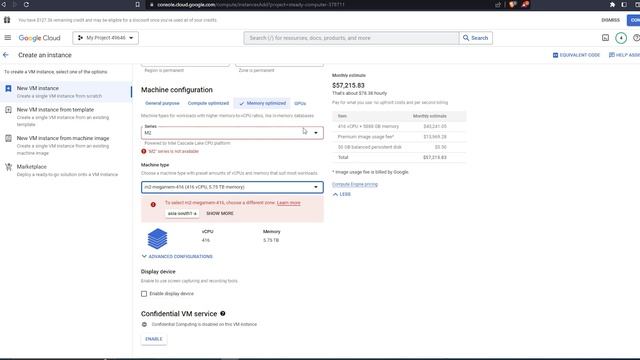Click the Search button
Viewport: 640px width, 360px height.
(476, 38)
